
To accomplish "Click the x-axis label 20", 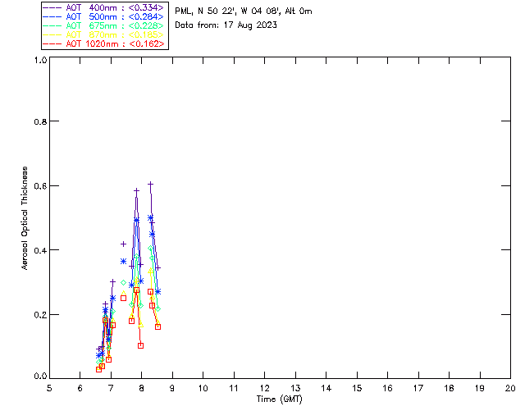I will (510, 388).
